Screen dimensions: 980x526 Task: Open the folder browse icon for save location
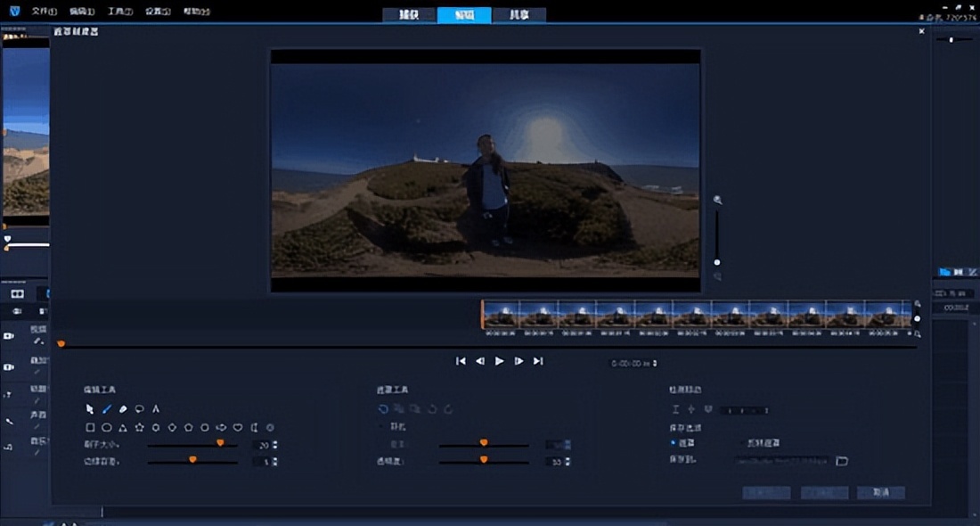point(842,461)
